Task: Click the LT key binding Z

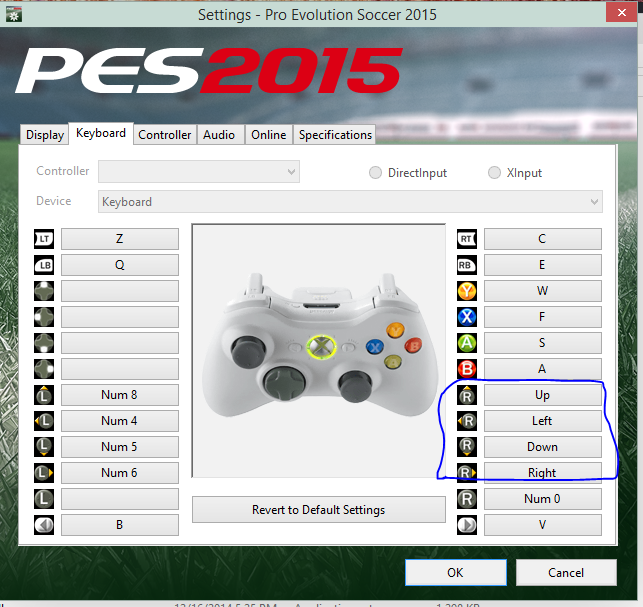Action: click(120, 239)
